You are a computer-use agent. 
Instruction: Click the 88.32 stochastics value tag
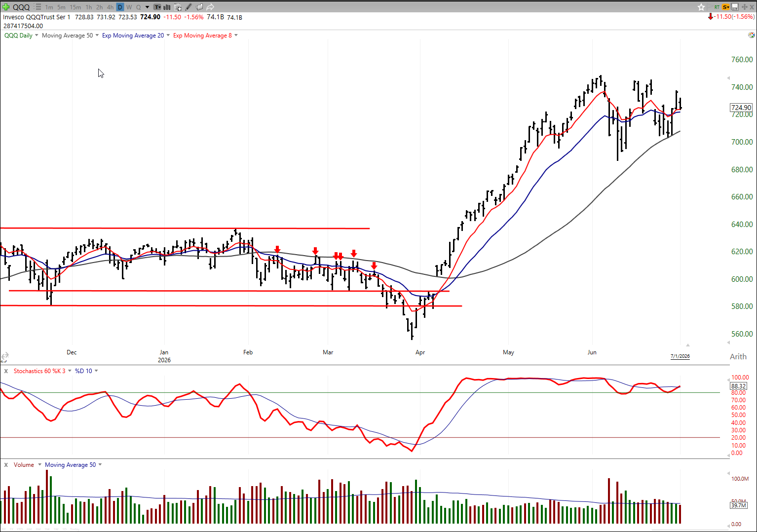coord(739,386)
